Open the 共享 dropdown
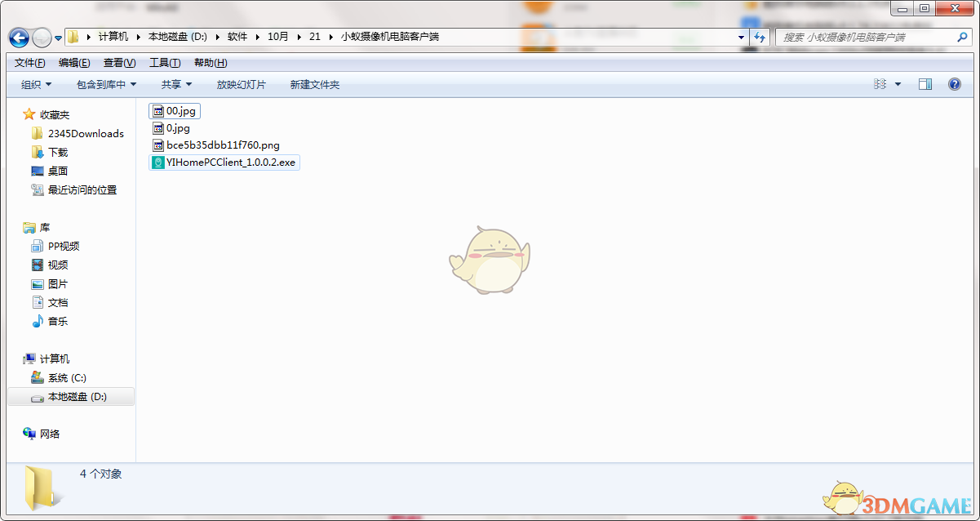 176,84
